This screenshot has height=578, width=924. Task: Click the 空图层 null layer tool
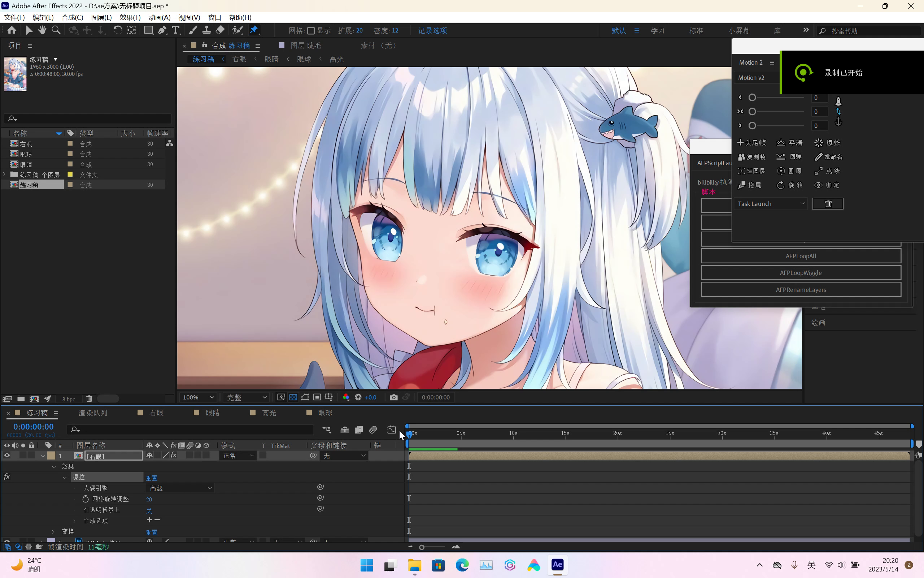click(x=751, y=171)
